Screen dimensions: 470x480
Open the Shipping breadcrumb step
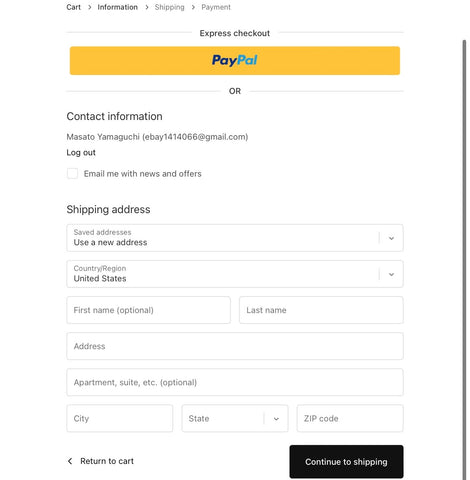(169, 7)
